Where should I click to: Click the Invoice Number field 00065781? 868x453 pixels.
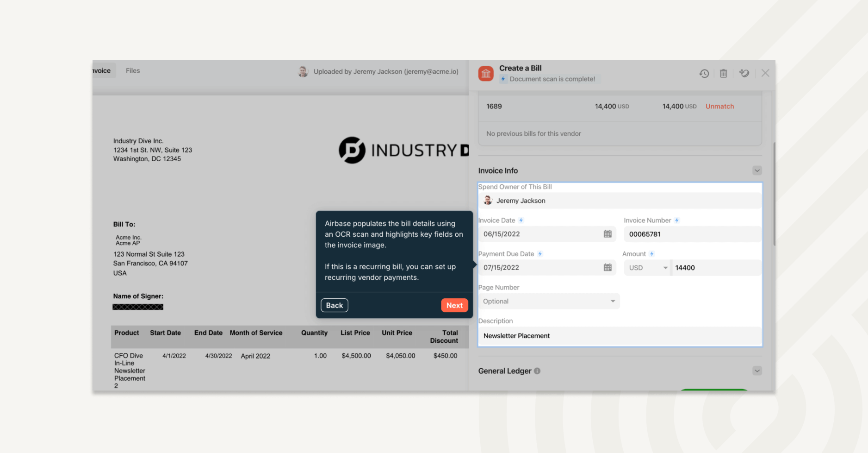(x=692, y=234)
